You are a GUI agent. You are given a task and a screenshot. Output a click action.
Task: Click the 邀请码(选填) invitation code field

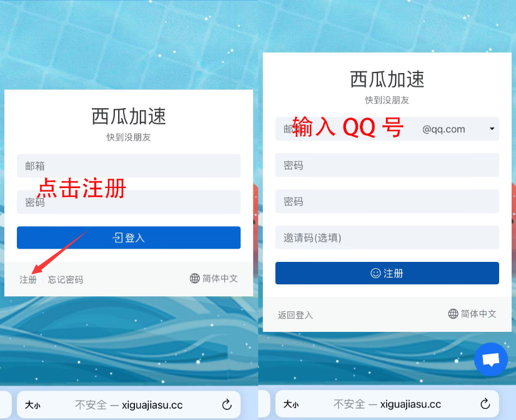(387, 237)
